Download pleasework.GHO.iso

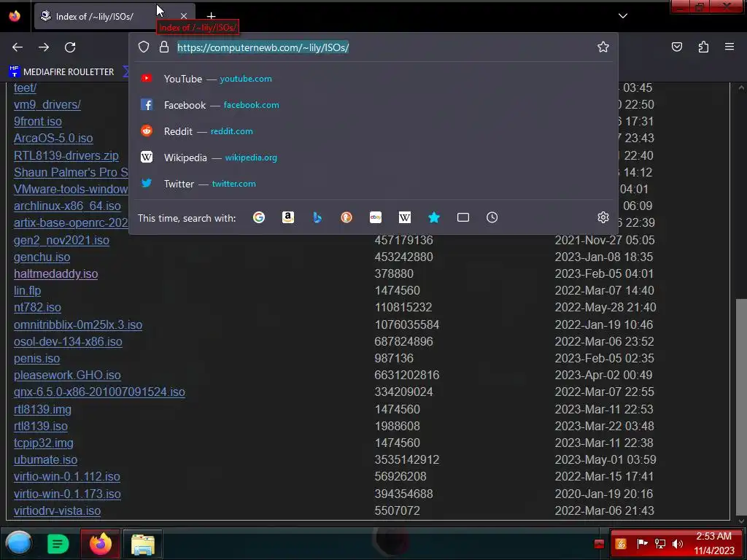pyautogui.click(x=67, y=375)
